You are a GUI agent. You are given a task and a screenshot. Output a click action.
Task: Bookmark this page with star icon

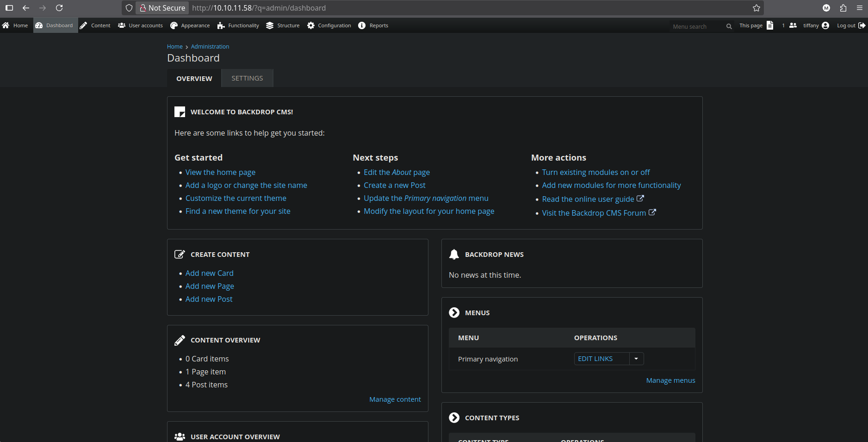tap(756, 8)
